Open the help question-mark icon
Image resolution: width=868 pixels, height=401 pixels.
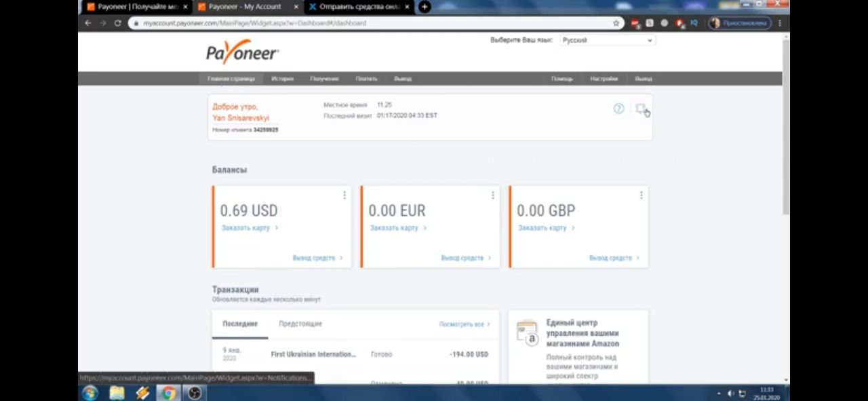(618, 109)
